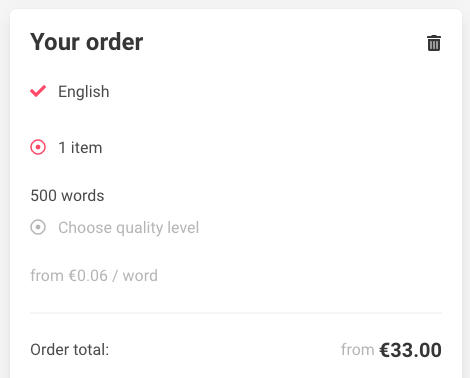Image resolution: width=470 pixels, height=378 pixels.
Task: Click the grey circle icon for quality level
Action: (38, 227)
